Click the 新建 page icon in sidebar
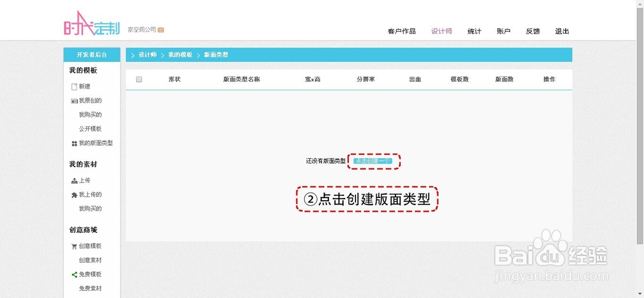644x298 pixels. 74,87
